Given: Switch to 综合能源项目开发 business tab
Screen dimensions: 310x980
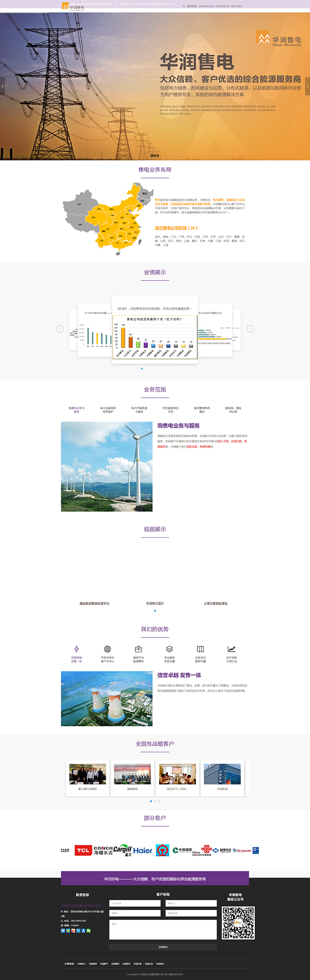Looking at the screenshot, I should click(x=170, y=410).
